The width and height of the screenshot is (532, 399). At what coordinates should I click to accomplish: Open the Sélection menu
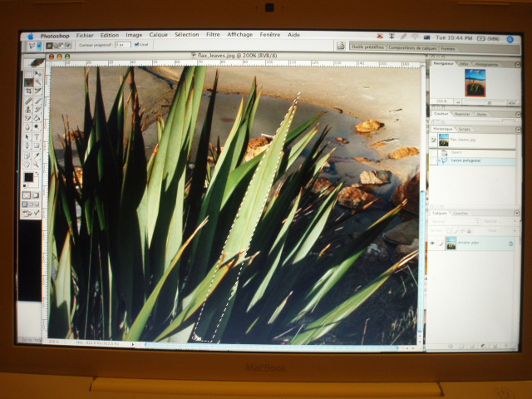pos(186,35)
